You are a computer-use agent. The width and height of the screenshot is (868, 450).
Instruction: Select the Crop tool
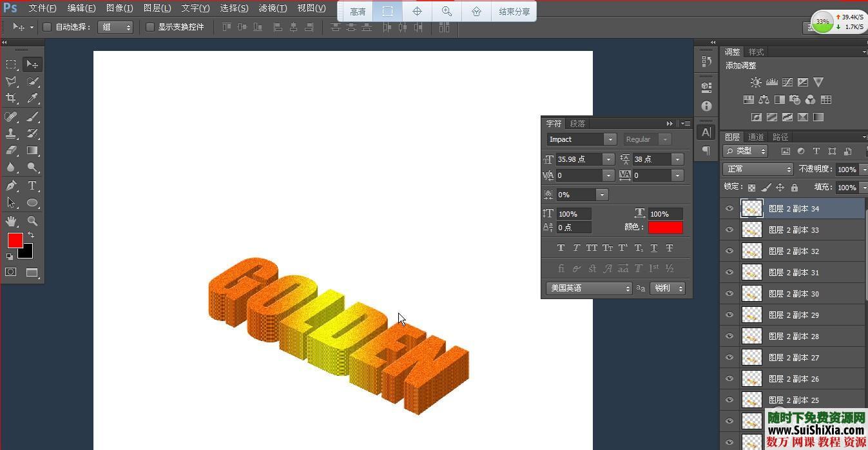(x=11, y=99)
